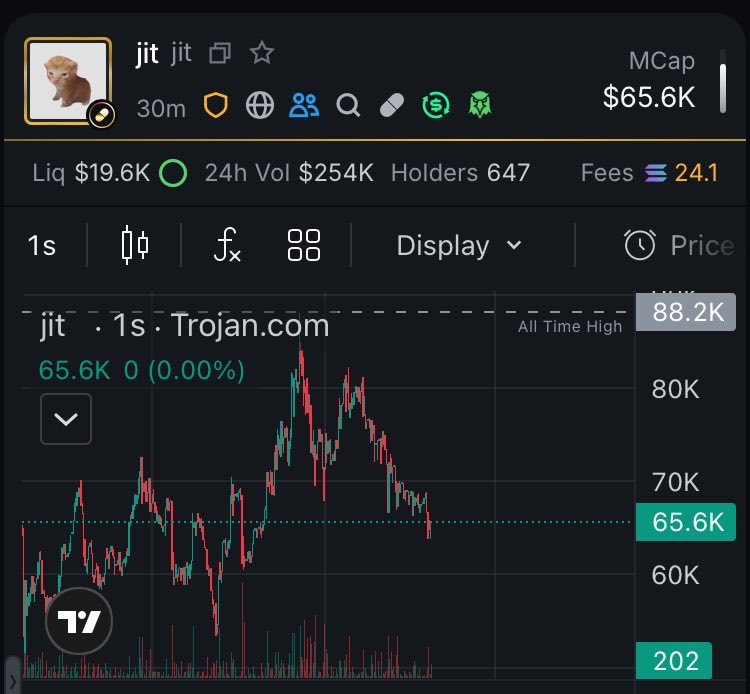Open the candlestick chart style selector
The height and width of the screenshot is (694, 750).
point(135,245)
